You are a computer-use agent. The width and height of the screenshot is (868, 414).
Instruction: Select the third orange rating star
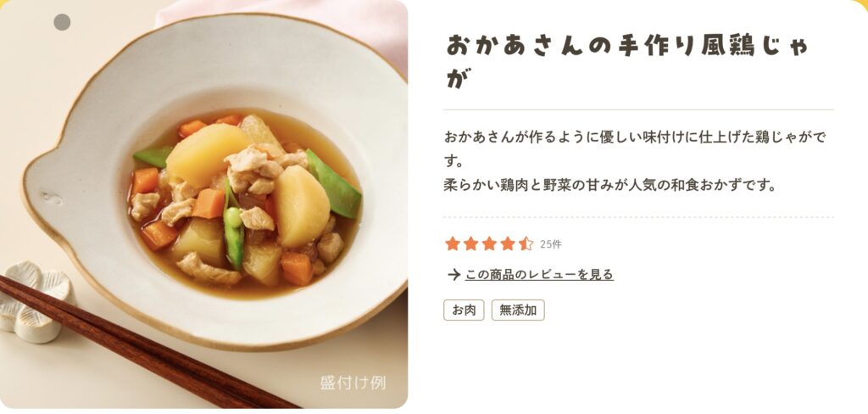(489, 243)
